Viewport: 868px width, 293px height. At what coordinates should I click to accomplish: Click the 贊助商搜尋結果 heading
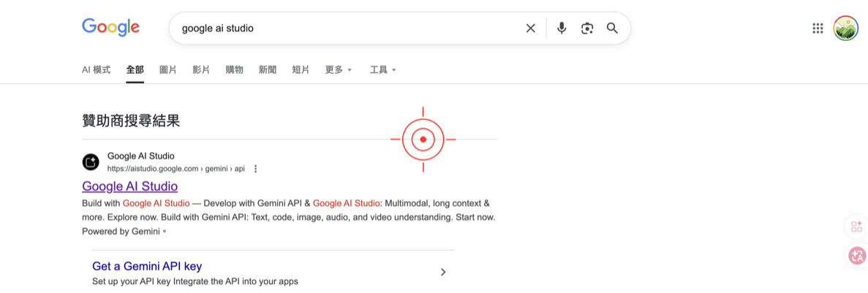tap(131, 121)
